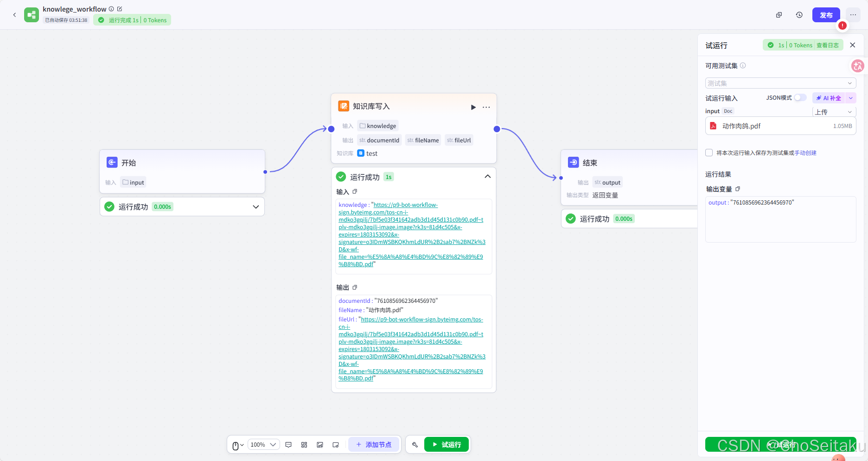
Task: Click the 结束 node icon
Action: coord(574,162)
